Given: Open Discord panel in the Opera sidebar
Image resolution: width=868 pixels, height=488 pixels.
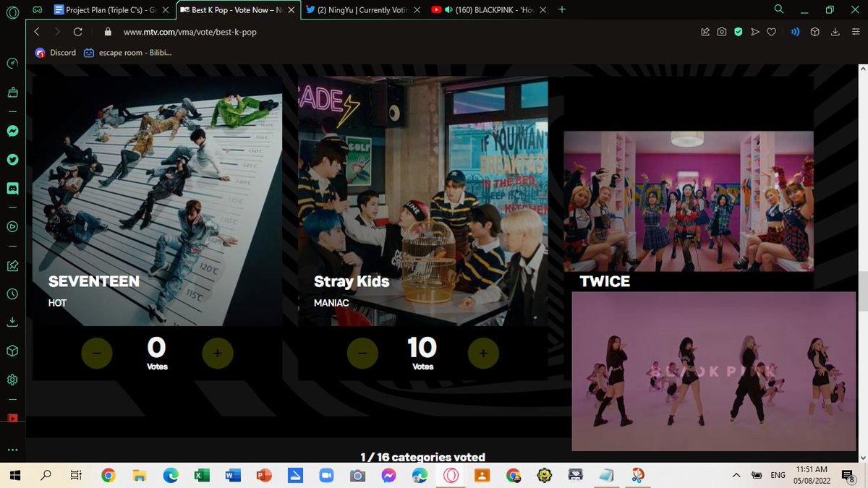Looking at the screenshot, I should tap(12, 188).
